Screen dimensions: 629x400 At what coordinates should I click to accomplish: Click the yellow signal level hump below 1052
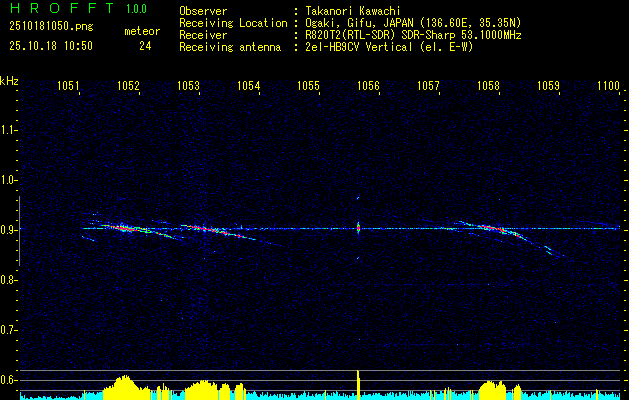125,387
